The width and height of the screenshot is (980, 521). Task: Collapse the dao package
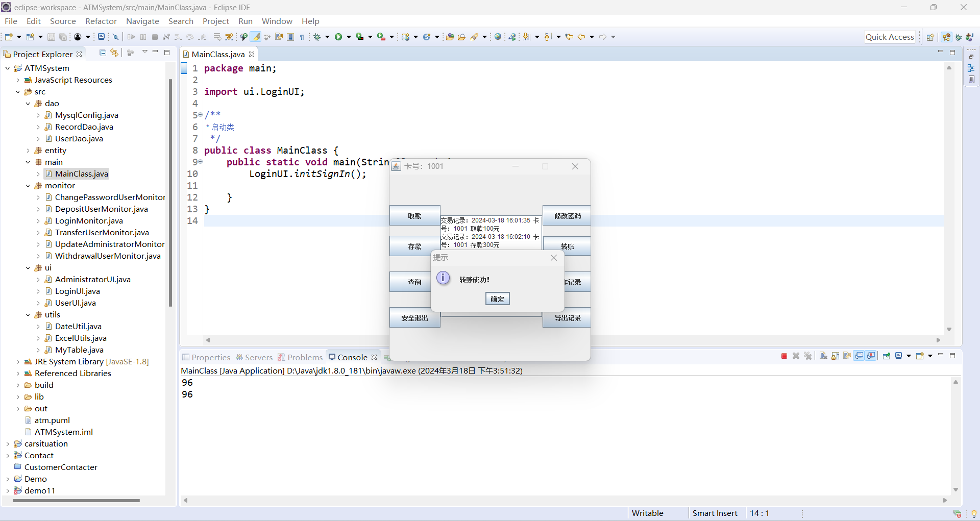[x=28, y=104]
